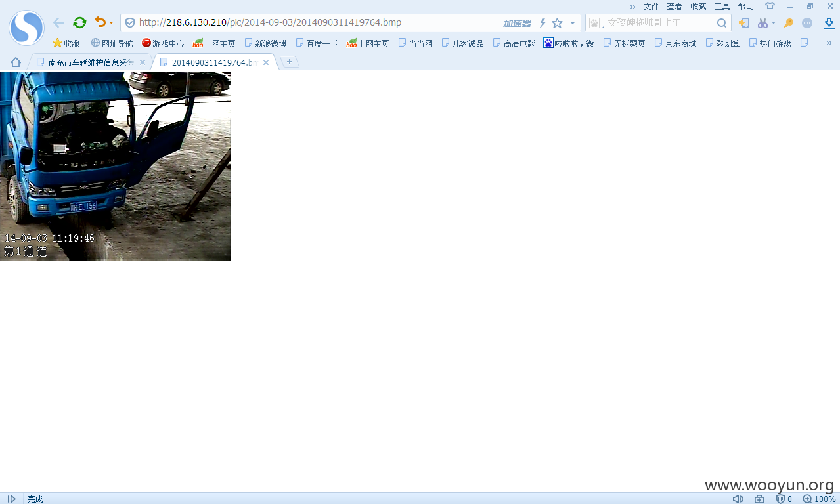Click the T-shirt skin changer icon
The image size is (840, 504).
point(770,6)
